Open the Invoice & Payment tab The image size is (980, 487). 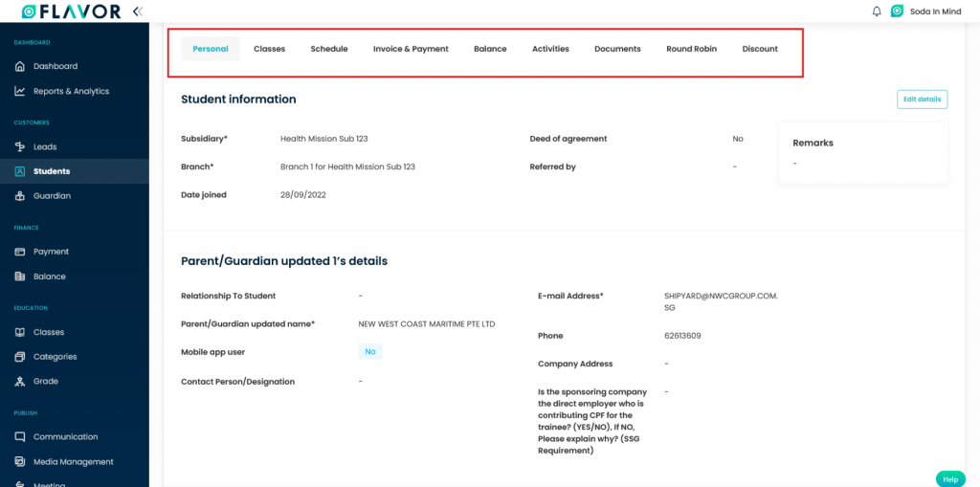pyautogui.click(x=411, y=49)
